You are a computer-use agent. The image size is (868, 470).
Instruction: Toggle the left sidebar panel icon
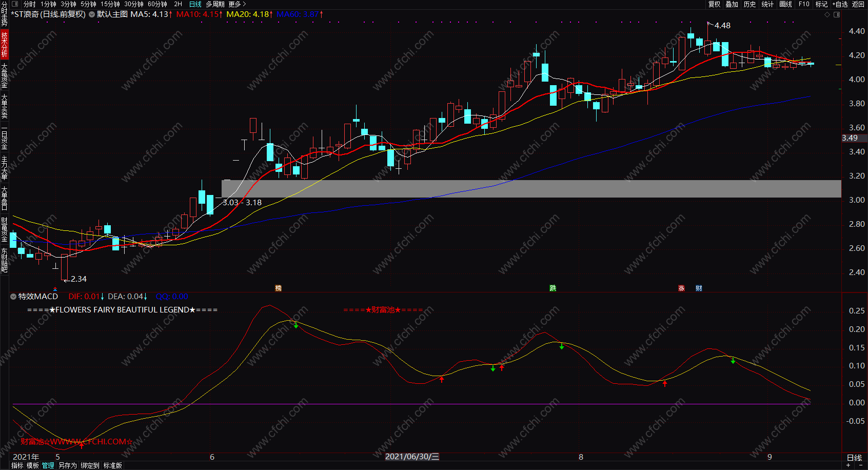coord(15,4)
